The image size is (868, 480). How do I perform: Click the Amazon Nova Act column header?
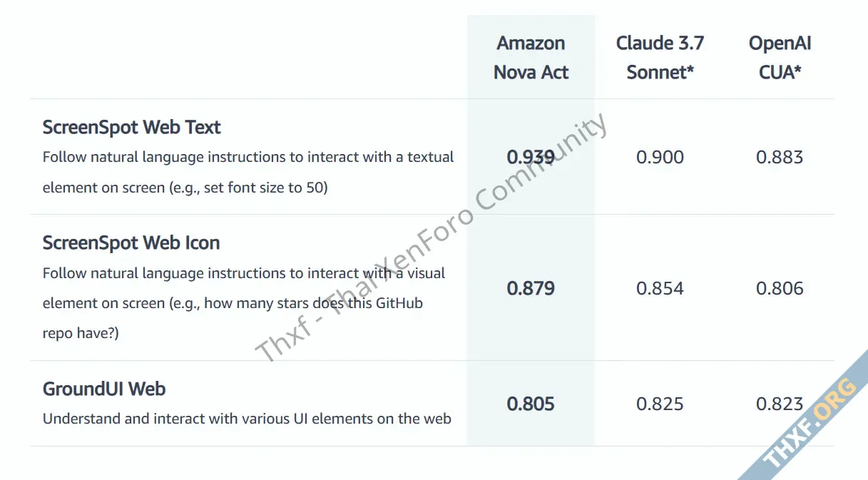point(531,58)
